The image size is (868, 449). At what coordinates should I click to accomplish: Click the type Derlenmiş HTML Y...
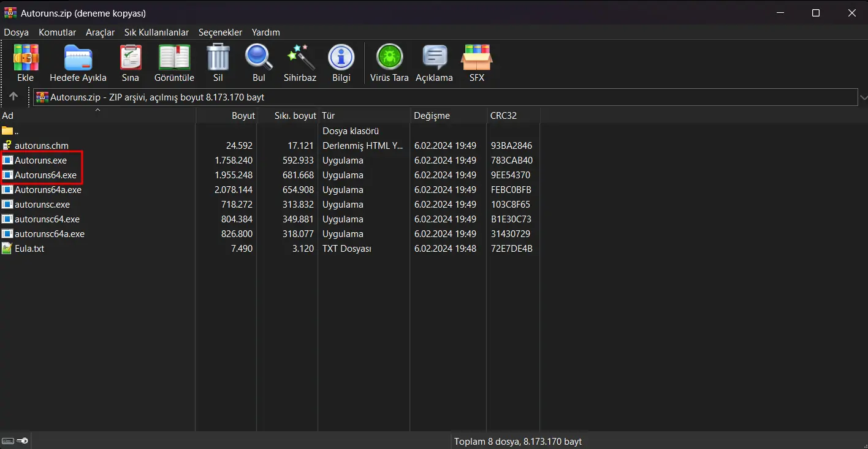[363, 146]
